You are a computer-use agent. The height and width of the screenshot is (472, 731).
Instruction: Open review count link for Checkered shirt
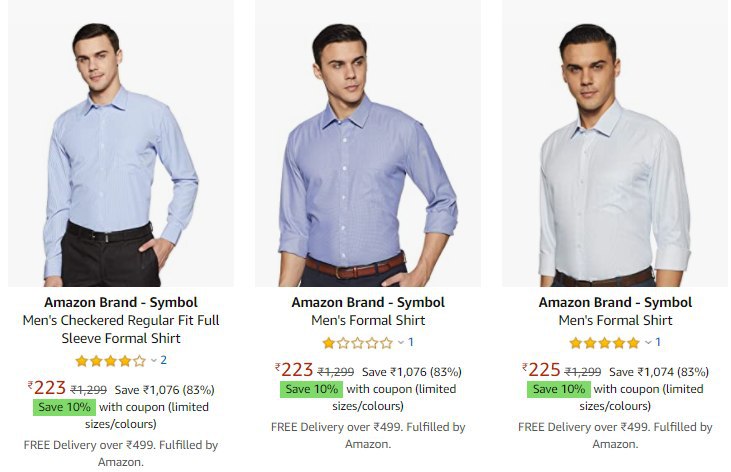tap(164, 361)
